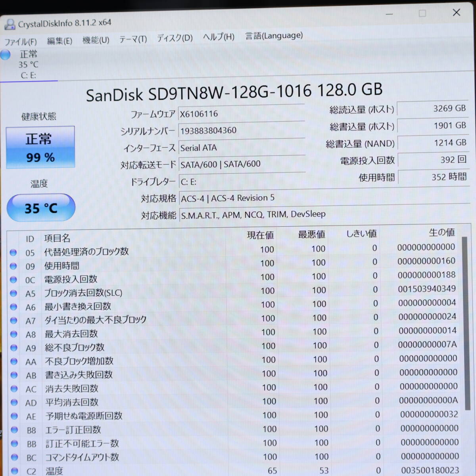Click the status dot for attribute AD
The width and height of the screenshot is (476, 476).
14,402
